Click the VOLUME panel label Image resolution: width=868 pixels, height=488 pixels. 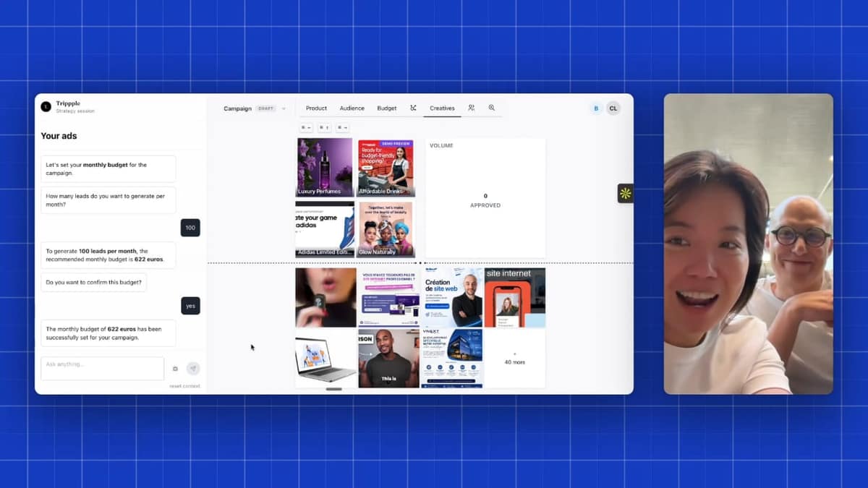pyautogui.click(x=441, y=146)
